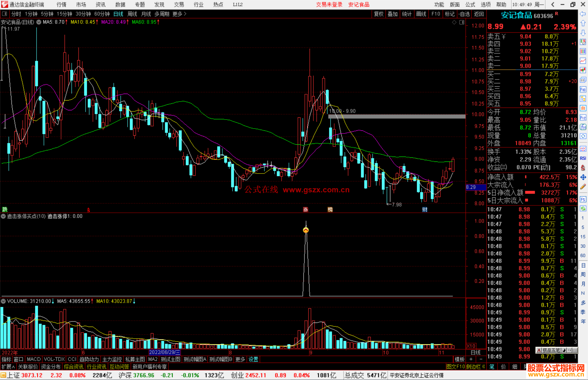Select the pencil drawing tool icon
The image size is (588, 380).
tap(583, 187)
